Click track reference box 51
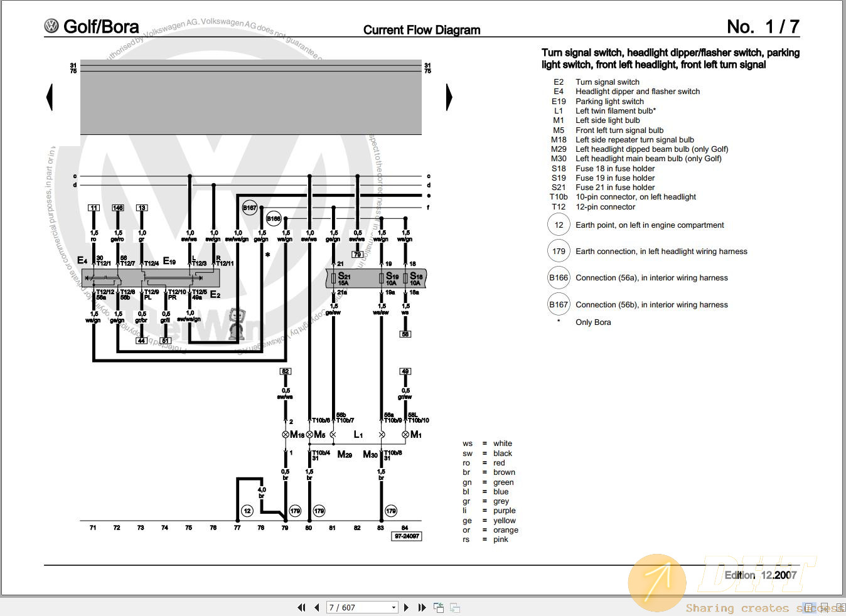The width and height of the screenshot is (846, 616). [x=166, y=341]
